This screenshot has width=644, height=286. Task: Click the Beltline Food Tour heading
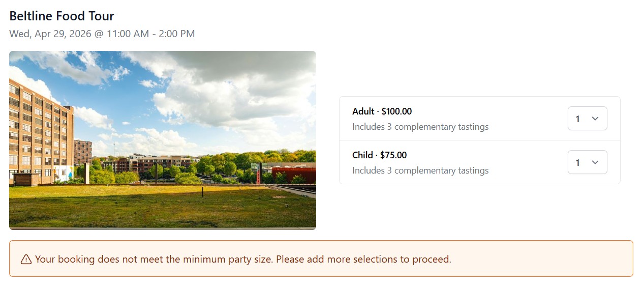pos(62,16)
